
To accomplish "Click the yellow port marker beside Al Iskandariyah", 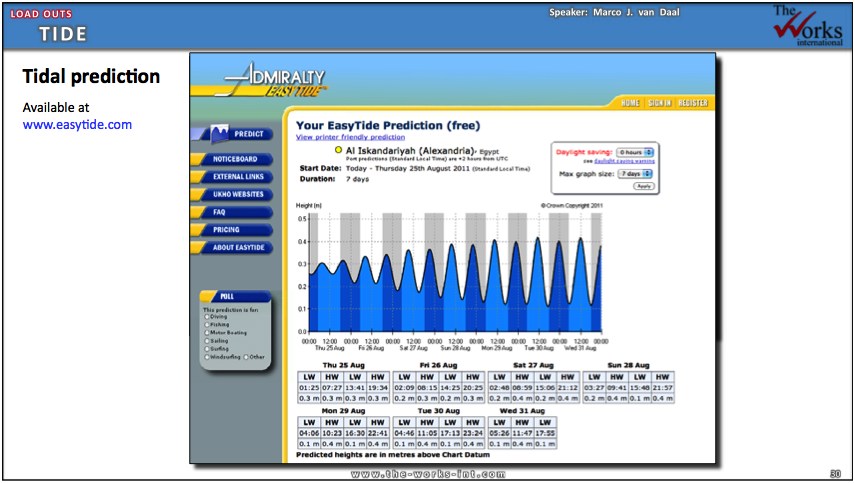I will point(338,149).
